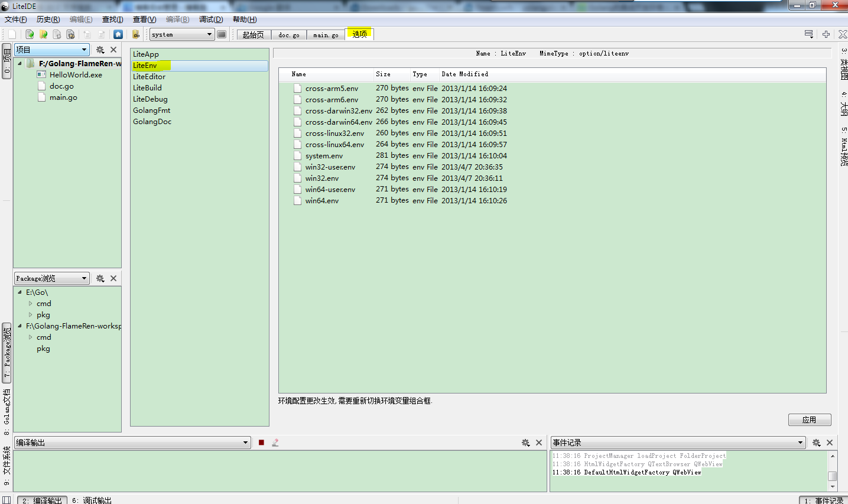Open the system environment dropdown

(x=181, y=34)
